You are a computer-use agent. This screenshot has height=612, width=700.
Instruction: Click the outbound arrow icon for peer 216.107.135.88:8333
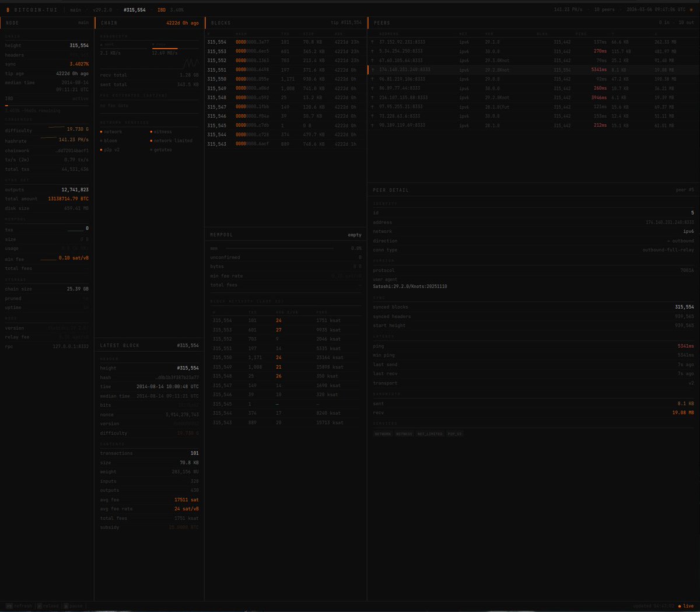(373, 98)
